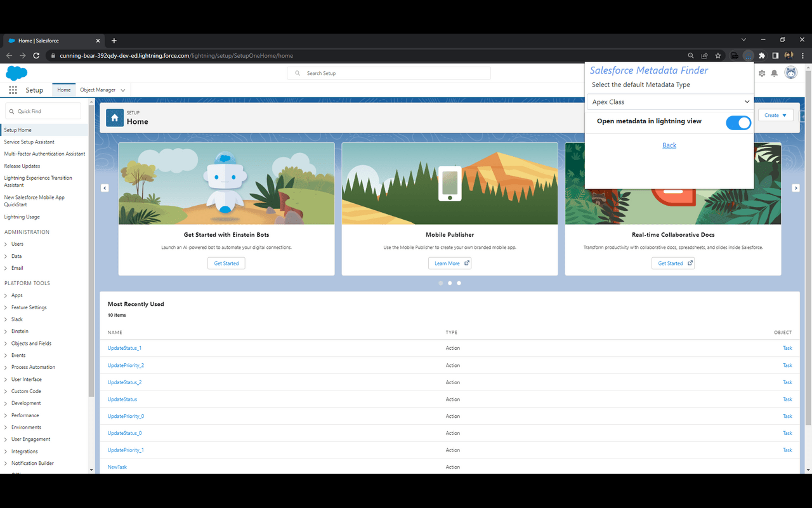Open the notifications bell

[x=774, y=73]
